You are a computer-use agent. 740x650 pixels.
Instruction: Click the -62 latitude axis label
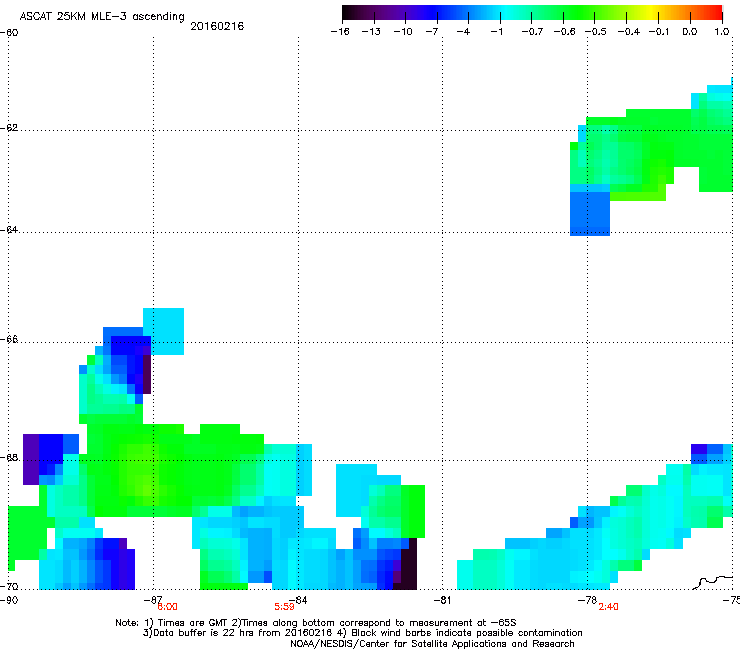click(x=9, y=128)
